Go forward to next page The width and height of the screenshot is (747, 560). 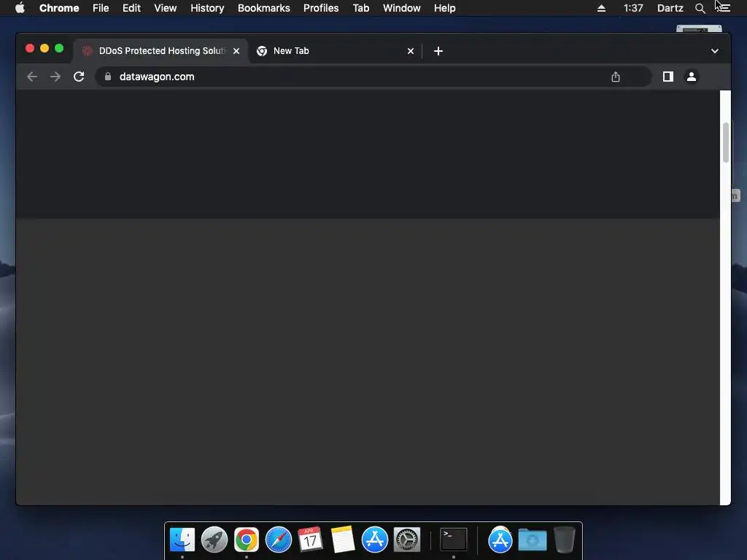[x=55, y=77]
